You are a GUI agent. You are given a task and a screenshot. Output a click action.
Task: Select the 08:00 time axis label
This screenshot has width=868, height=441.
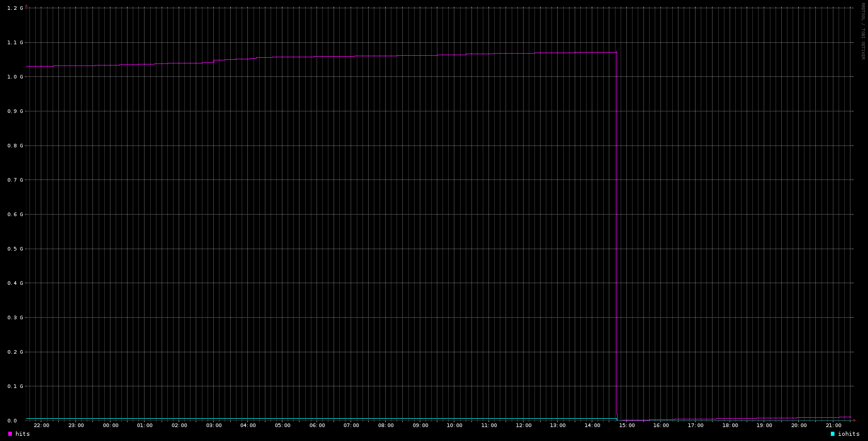[x=386, y=426]
